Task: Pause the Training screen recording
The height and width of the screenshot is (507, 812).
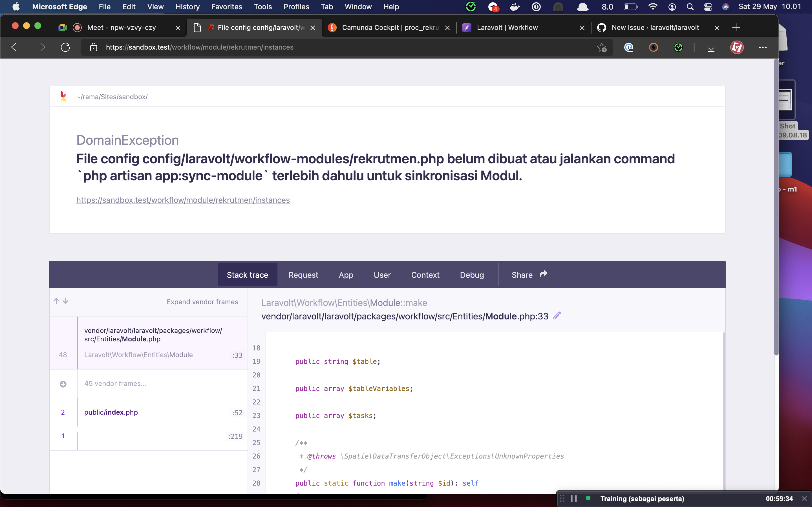Action: point(573,499)
